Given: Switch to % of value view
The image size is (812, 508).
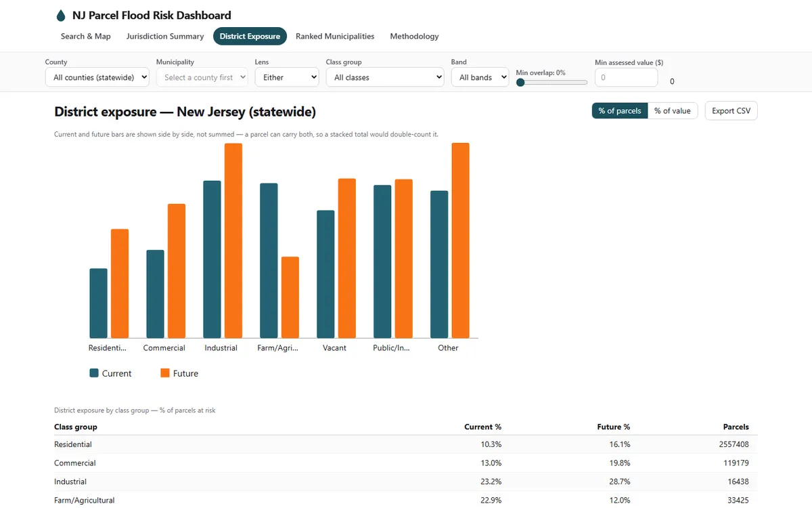Looking at the screenshot, I should tap(673, 111).
